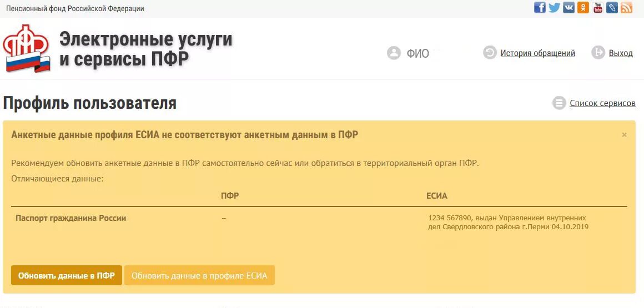This screenshot has height=308, width=644.
Task: Click the services list icon
Action: 559,103
